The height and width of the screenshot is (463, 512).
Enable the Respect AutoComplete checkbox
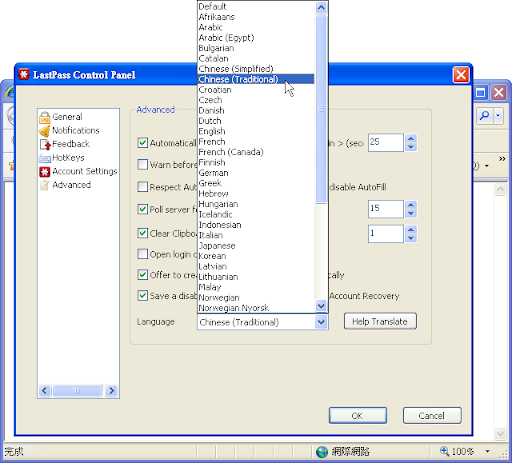click(x=143, y=187)
